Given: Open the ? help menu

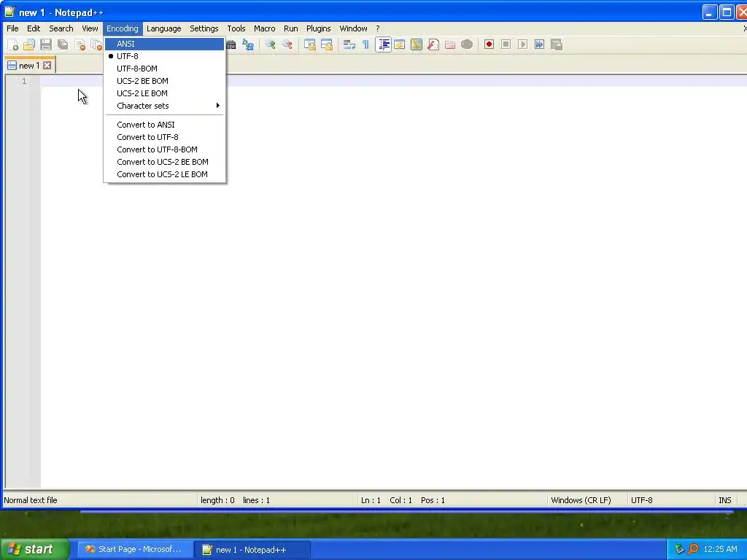Looking at the screenshot, I should click(x=378, y=28).
